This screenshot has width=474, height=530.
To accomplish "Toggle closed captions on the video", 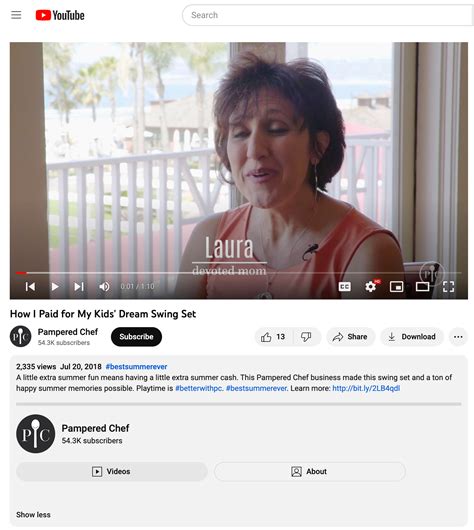I will pyautogui.click(x=345, y=287).
